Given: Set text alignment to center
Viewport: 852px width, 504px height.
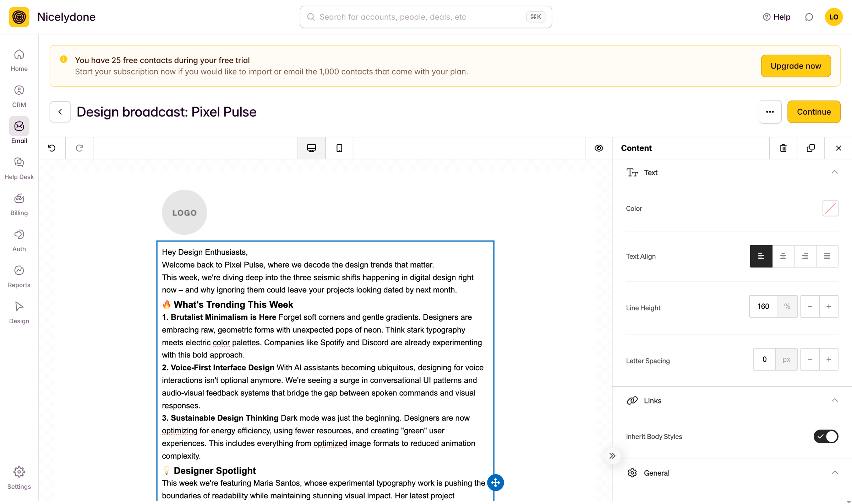Looking at the screenshot, I should tap(783, 256).
